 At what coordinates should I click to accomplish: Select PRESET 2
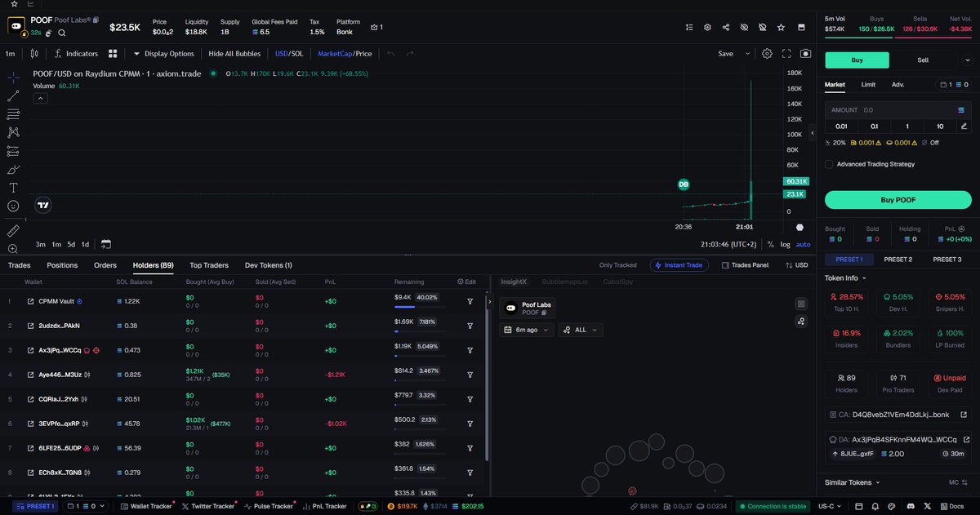(x=898, y=260)
